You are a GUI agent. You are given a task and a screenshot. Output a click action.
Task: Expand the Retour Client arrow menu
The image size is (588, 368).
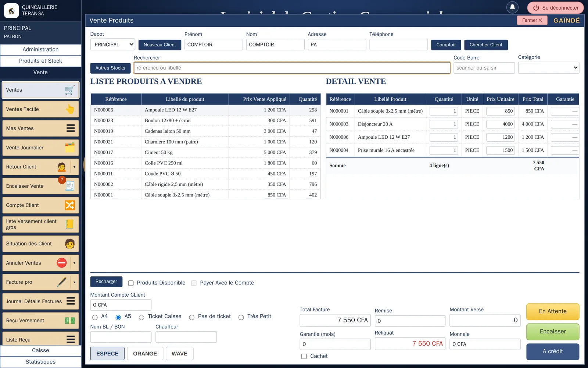click(x=74, y=167)
